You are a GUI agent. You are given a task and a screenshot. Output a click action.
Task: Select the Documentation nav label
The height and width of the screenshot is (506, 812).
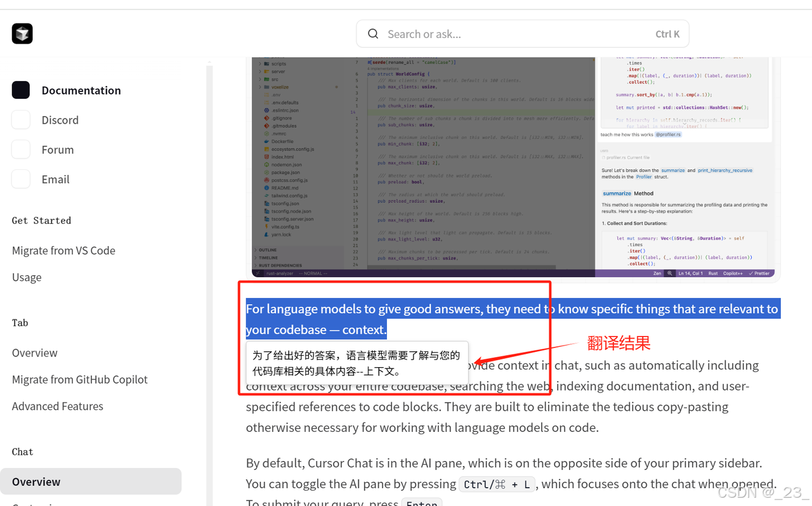click(81, 90)
